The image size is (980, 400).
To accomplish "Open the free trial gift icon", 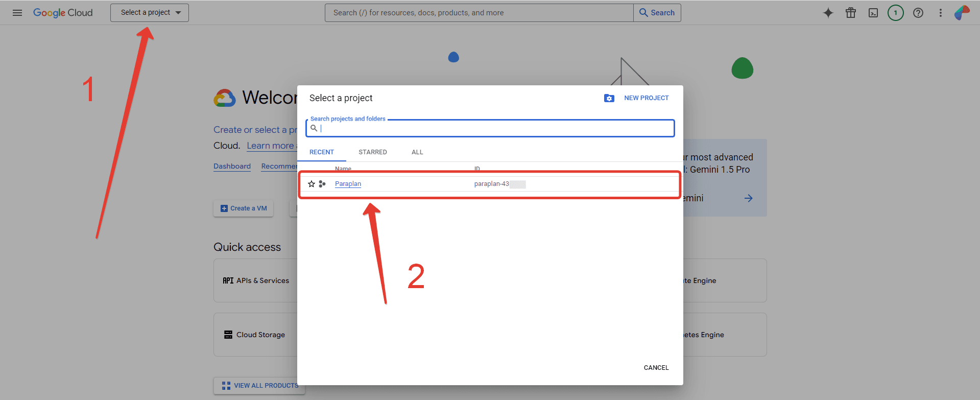I will coord(850,13).
